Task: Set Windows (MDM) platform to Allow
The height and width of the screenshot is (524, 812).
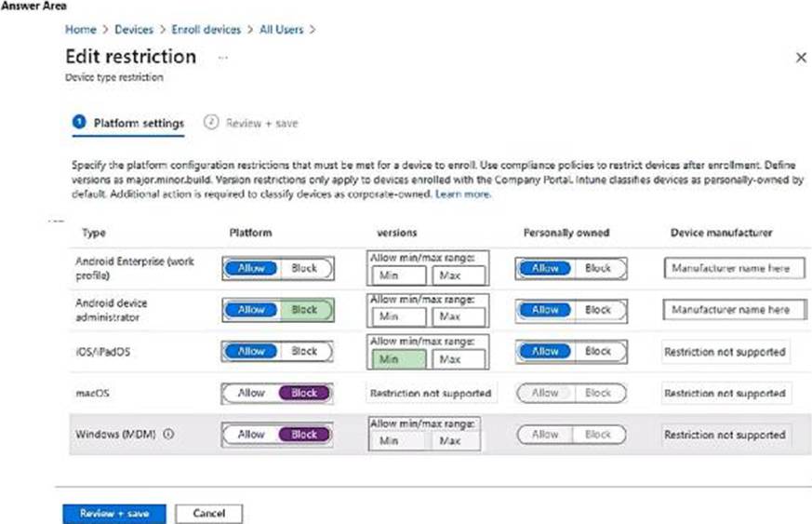Action: pos(251,435)
